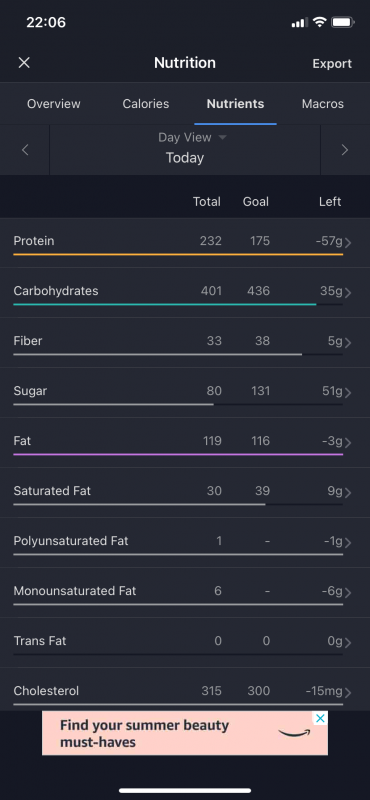Switch to the Macros tab
Image resolution: width=370 pixels, height=800 pixels.
[x=323, y=104]
